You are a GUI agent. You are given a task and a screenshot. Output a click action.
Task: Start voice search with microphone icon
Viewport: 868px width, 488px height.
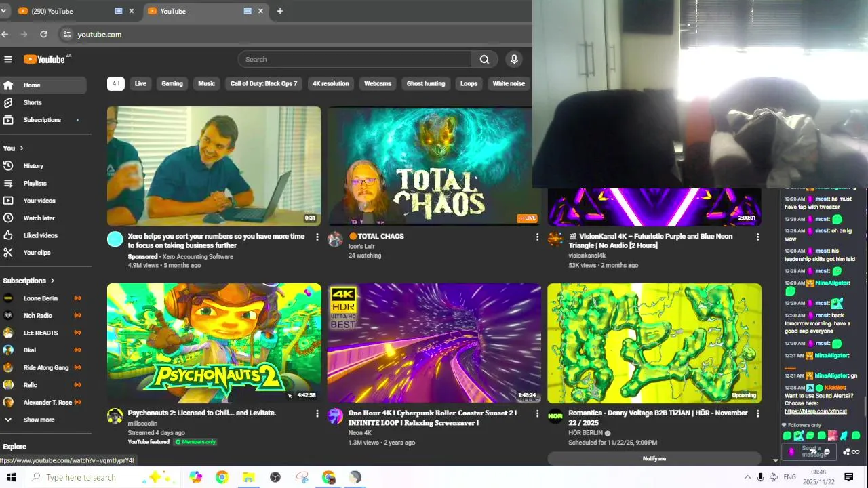coord(514,60)
